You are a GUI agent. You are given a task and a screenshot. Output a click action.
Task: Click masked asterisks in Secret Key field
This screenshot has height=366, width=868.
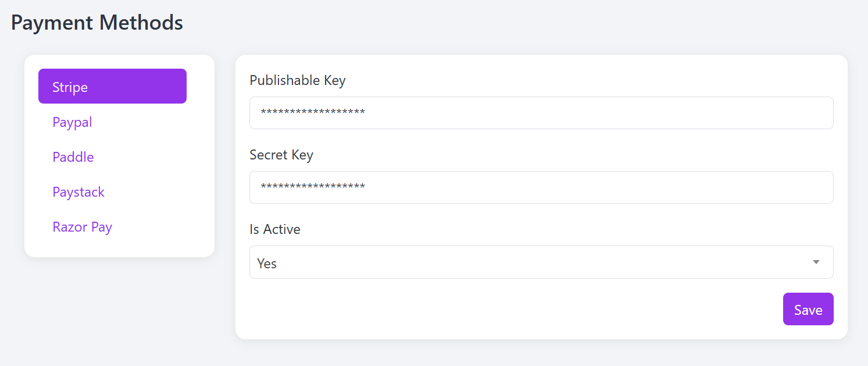coord(313,187)
